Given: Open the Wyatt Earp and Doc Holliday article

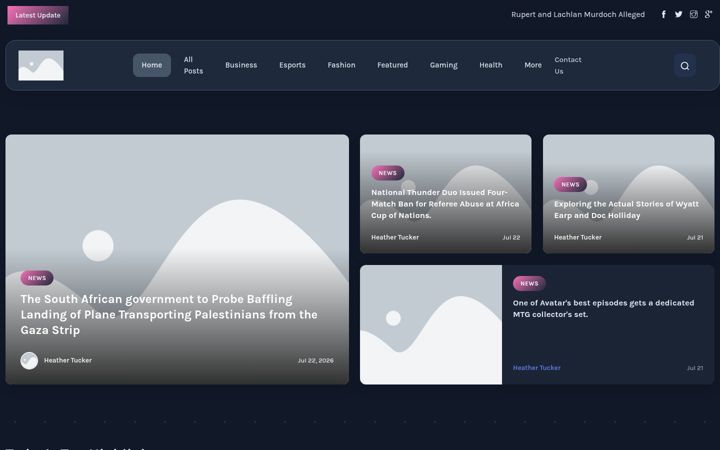Looking at the screenshot, I should (626, 210).
